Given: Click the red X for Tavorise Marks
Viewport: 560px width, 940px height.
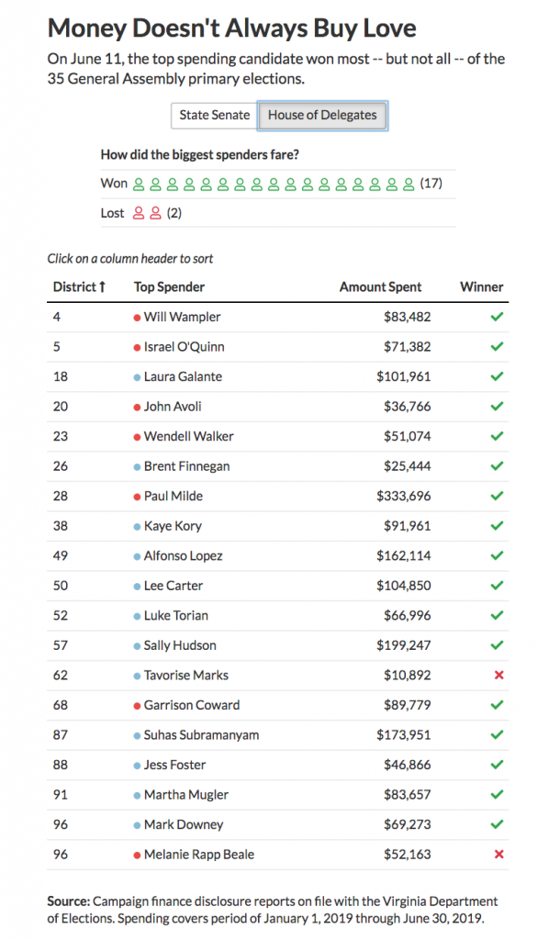Looking at the screenshot, I should (498, 676).
